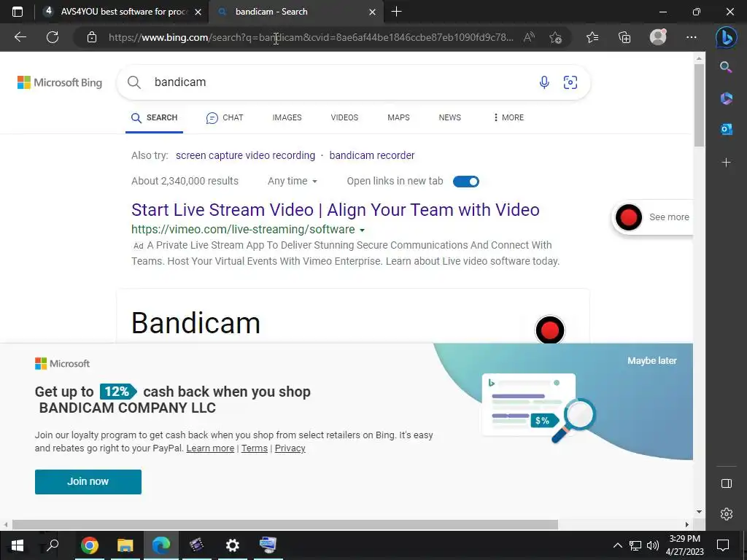Open the notification center icon
Viewport: 747px width, 560px height.
click(x=723, y=545)
